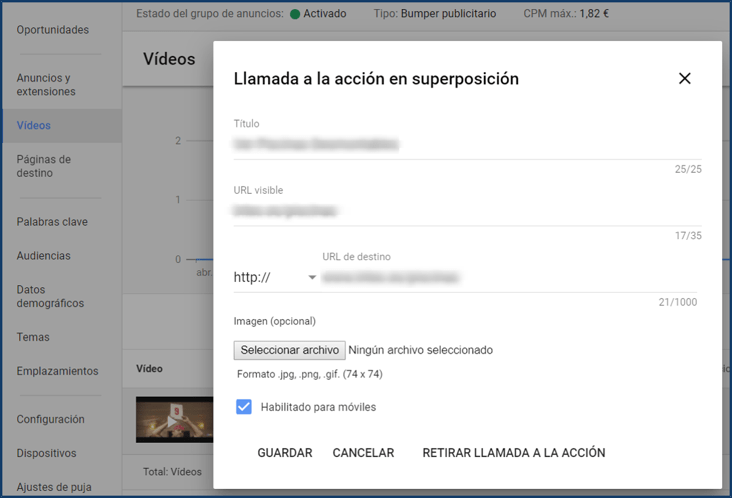Open Oportunidades in sidebar
Viewport: 732px width, 498px height.
[x=53, y=30]
